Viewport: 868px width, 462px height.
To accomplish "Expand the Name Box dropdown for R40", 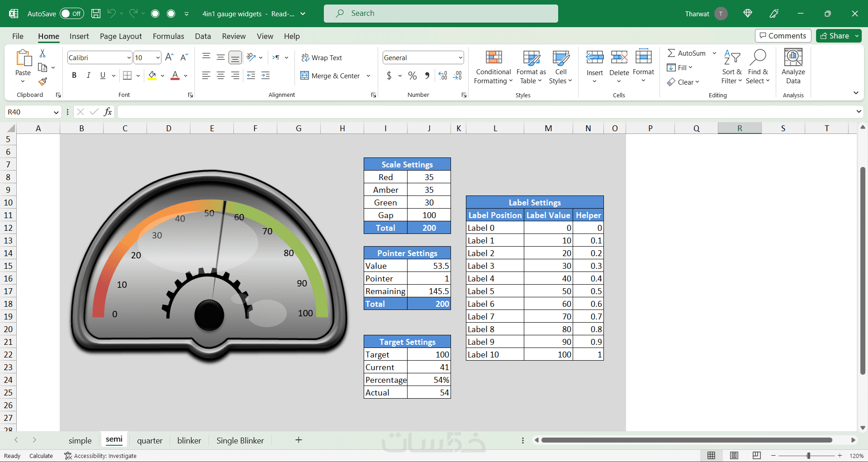I will coord(56,112).
